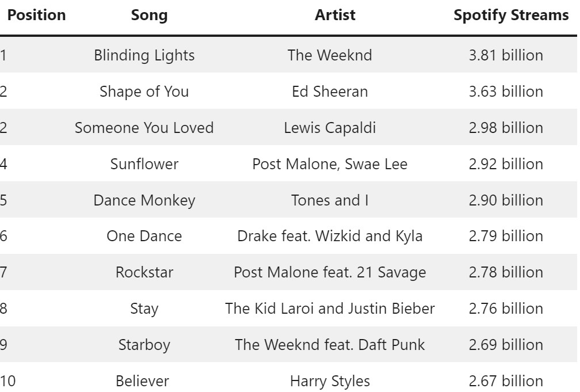Select the Dance Monkey cell
This screenshot has width=580, height=392.
tap(144, 200)
